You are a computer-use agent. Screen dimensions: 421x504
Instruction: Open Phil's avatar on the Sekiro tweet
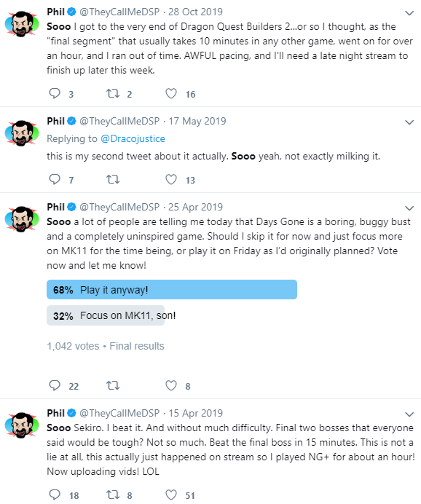(22, 425)
